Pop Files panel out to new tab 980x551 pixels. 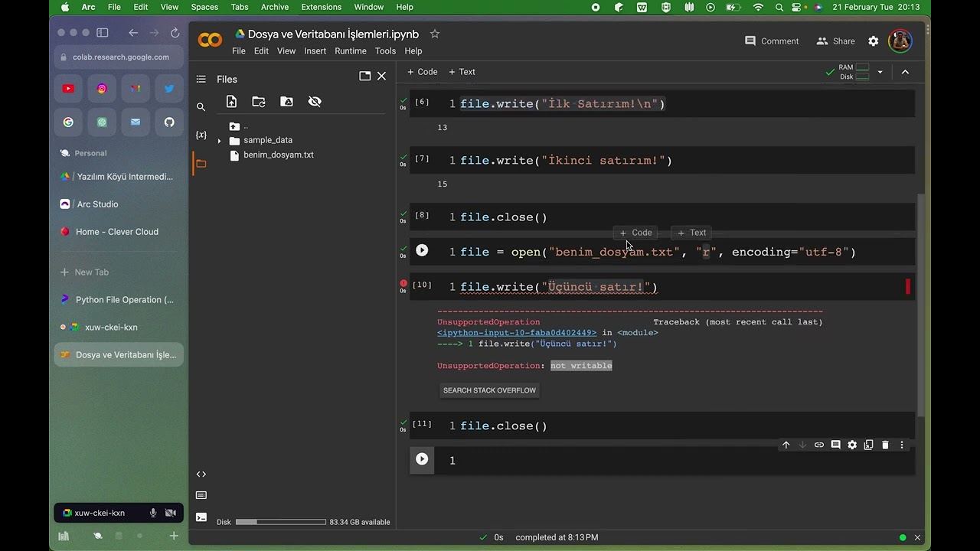[364, 76]
